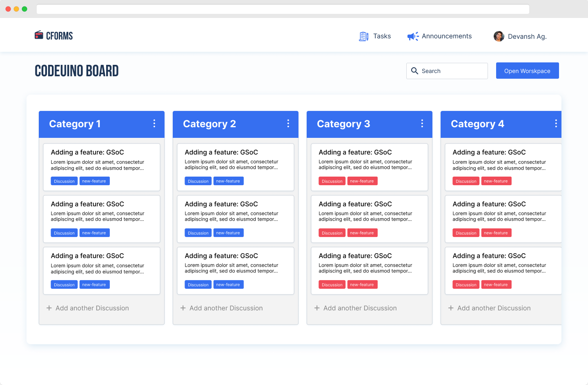Click plus icon under Category 3
Viewport: 588px width, 385px height.
pos(317,308)
